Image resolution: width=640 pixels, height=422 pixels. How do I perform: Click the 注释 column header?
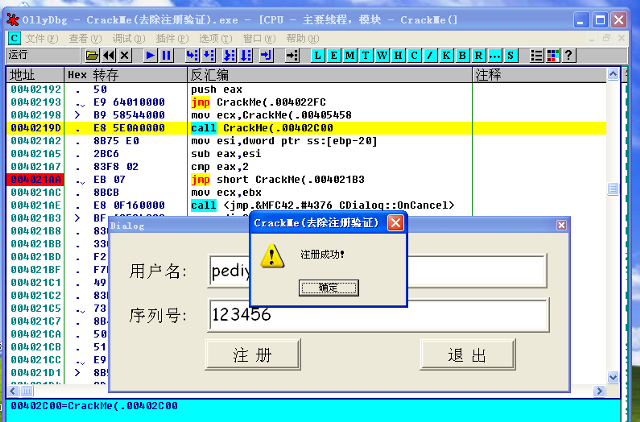pyautogui.click(x=540, y=75)
